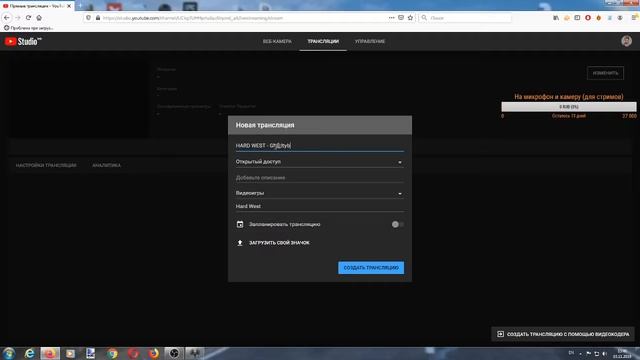
Task: Click the taskbar clock and date
Action: point(623,353)
